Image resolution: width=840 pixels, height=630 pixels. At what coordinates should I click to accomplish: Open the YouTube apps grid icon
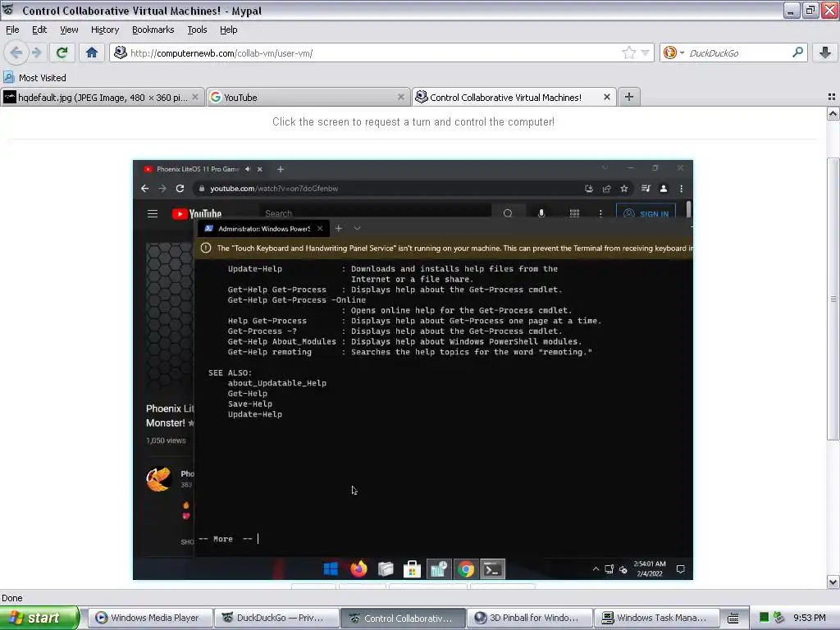pyautogui.click(x=574, y=213)
